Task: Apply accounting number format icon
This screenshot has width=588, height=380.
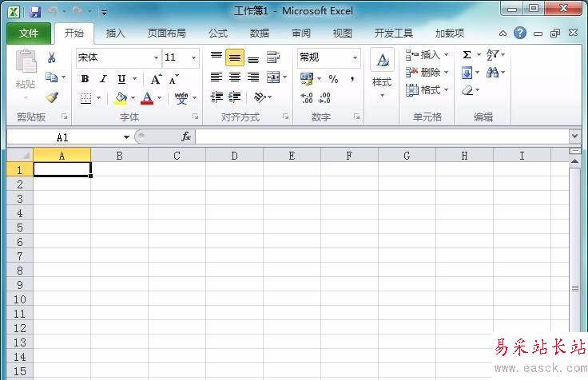Action: tap(307, 79)
